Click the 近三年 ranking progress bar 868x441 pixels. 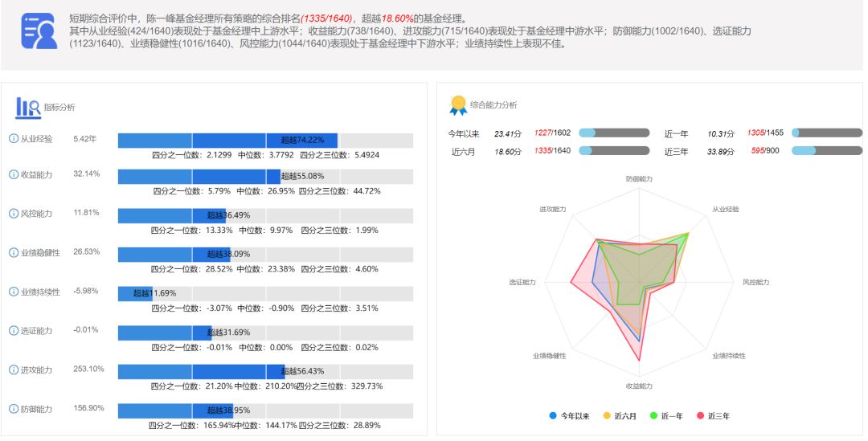[x=827, y=150]
